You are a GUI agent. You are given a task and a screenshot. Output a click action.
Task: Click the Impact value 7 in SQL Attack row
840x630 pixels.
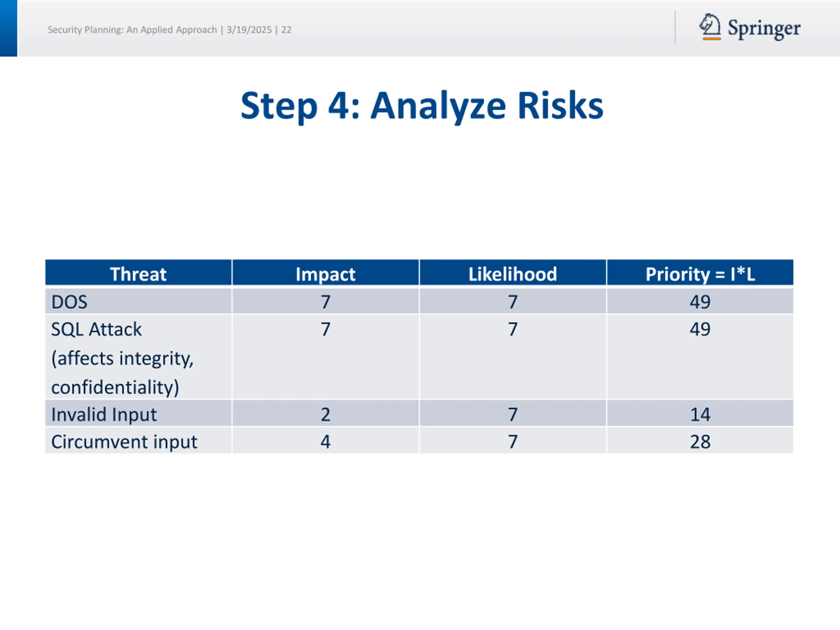click(x=325, y=329)
